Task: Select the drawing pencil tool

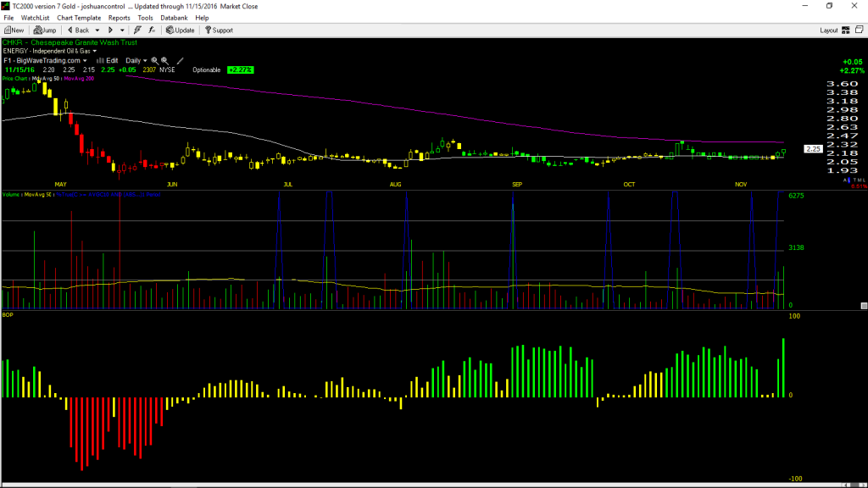Action: pyautogui.click(x=180, y=60)
